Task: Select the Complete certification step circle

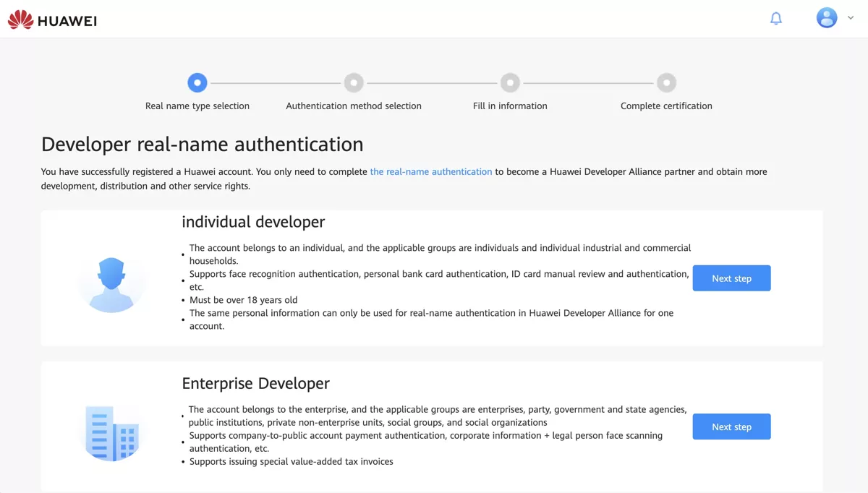Action: tap(666, 82)
